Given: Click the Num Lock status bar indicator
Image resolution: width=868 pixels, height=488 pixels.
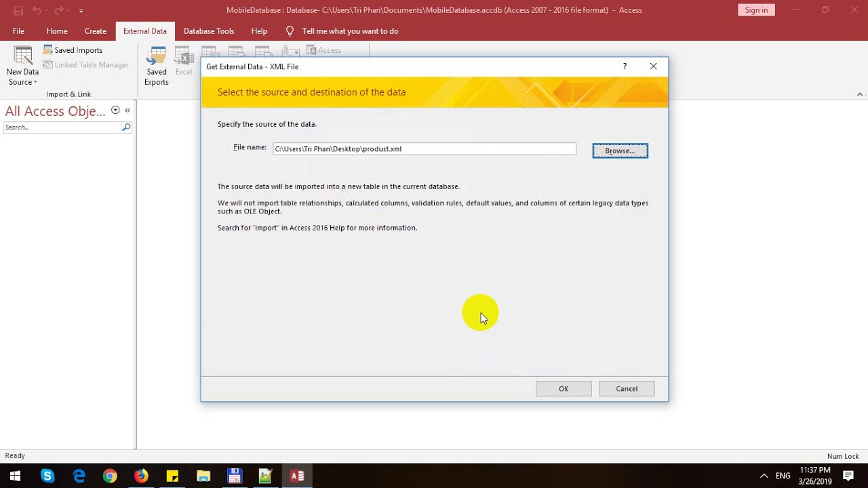Looking at the screenshot, I should pyautogui.click(x=843, y=456).
